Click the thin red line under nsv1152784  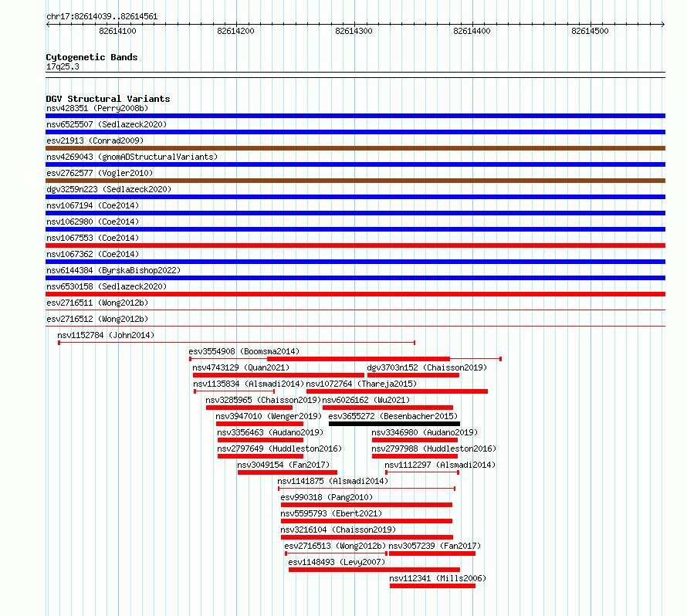point(237,343)
